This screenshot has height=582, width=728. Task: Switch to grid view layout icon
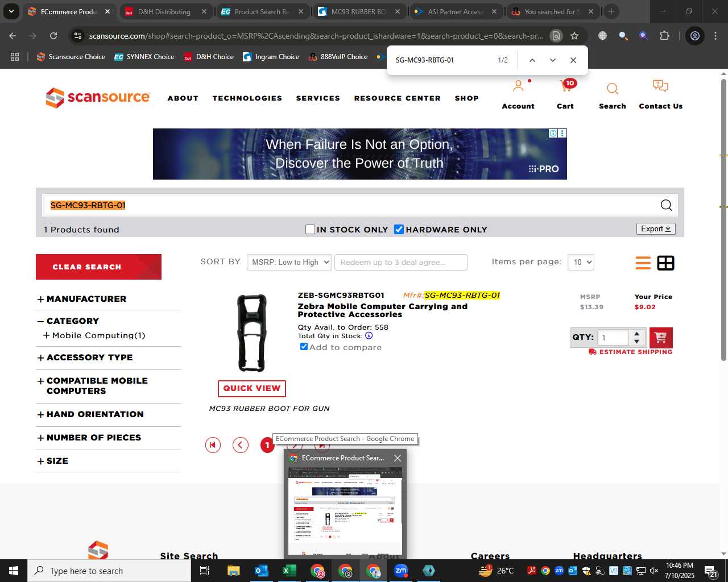(665, 263)
